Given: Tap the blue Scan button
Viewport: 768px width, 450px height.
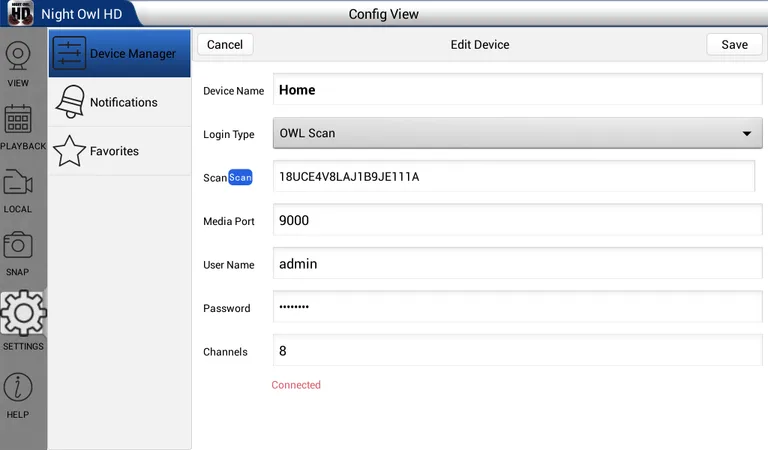Looking at the screenshot, I should tap(240, 177).
